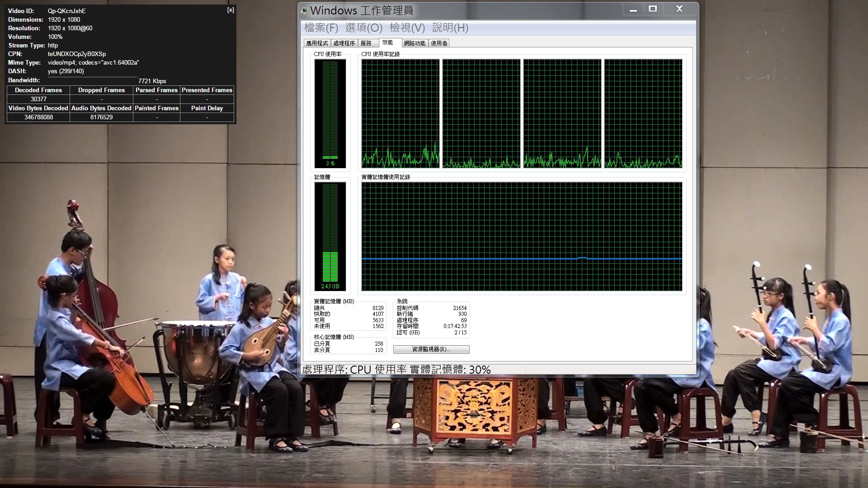The width and height of the screenshot is (868, 488).
Task: Maximize the Windows Task Manager window
Action: 653,9
